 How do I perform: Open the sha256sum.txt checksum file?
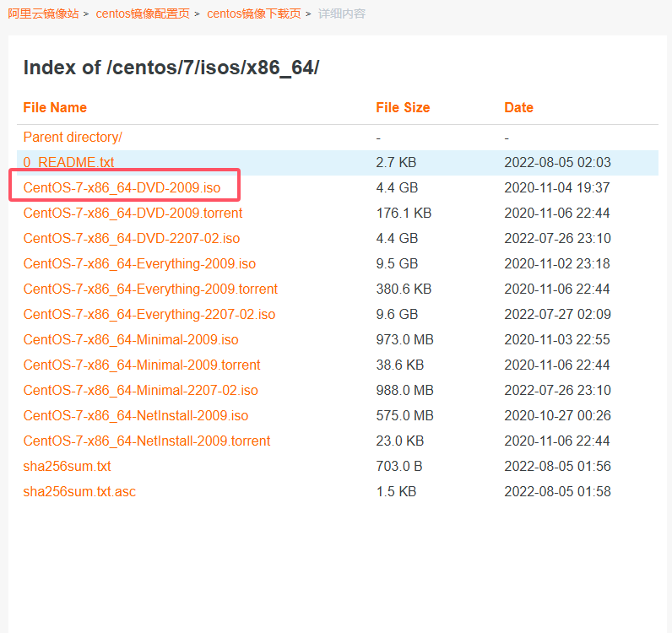tap(67, 466)
